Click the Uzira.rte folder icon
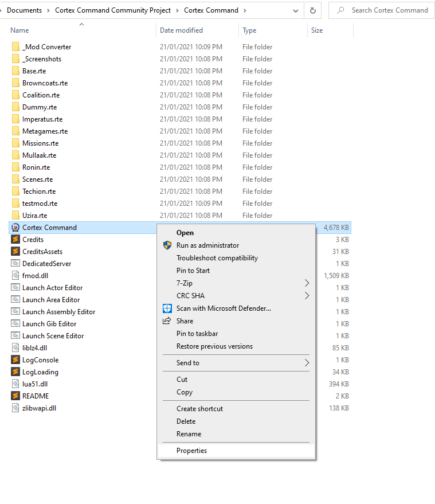435x504 pixels. pyautogui.click(x=15, y=216)
